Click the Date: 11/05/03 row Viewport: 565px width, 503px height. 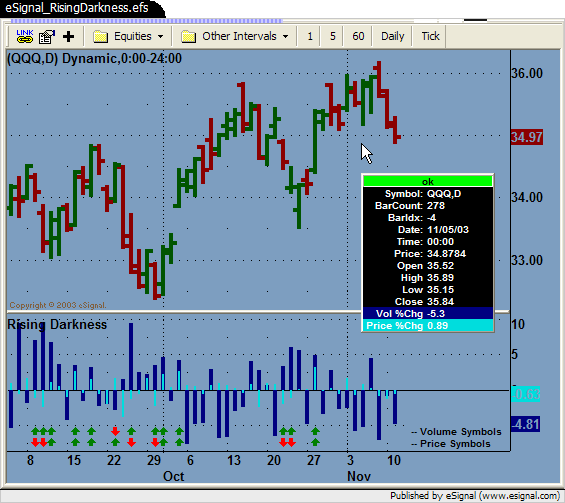pyautogui.click(x=428, y=230)
